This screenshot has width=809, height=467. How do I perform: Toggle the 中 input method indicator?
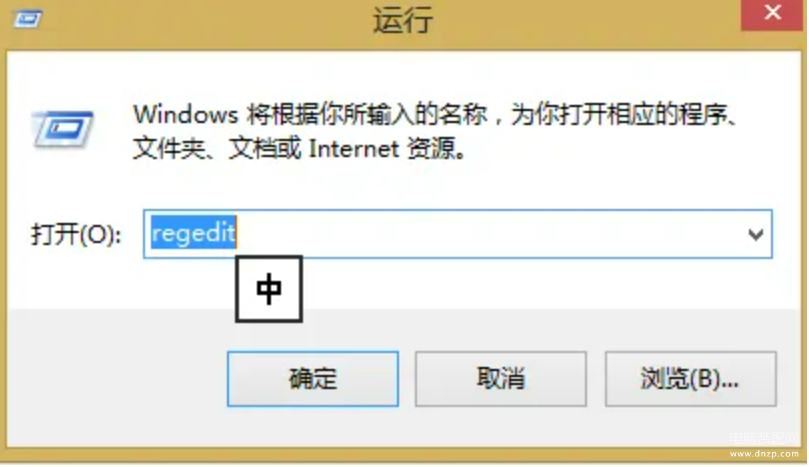coord(269,289)
